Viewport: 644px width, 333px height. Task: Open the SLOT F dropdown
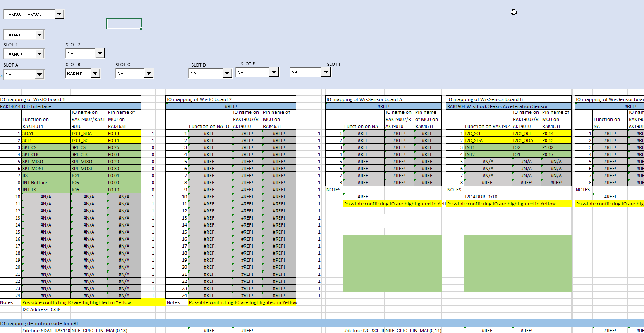point(326,72)
